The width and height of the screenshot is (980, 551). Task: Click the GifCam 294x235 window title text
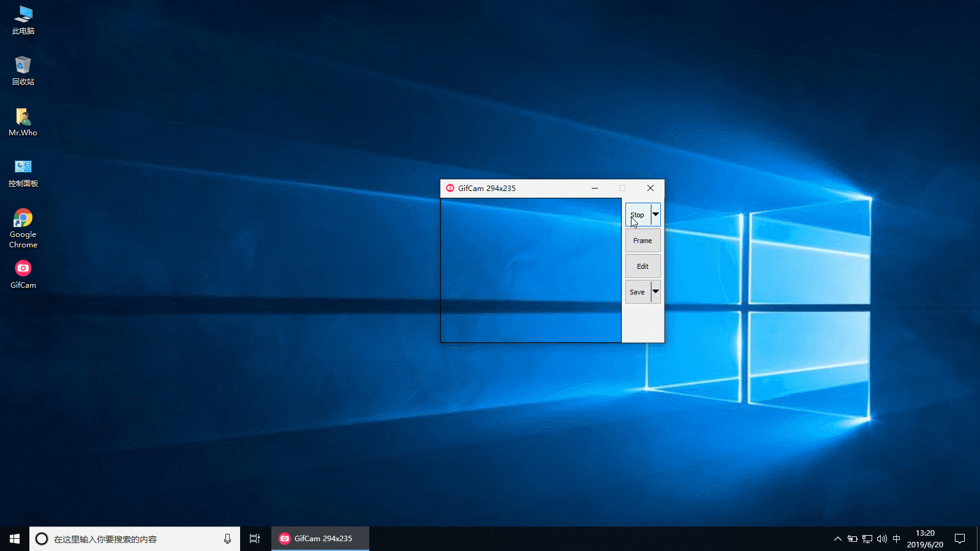pos(487,188)
